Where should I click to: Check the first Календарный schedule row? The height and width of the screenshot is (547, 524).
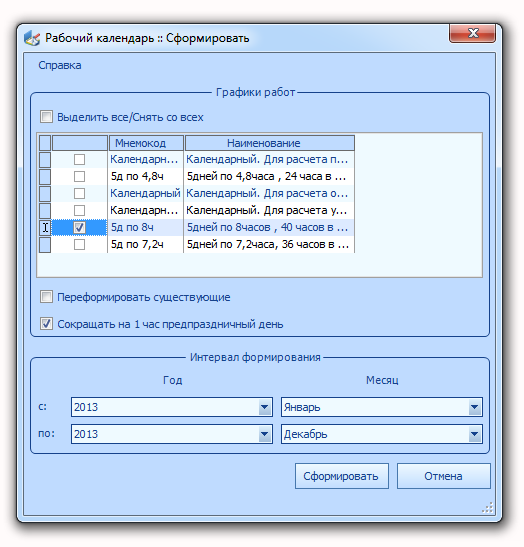tap(80, 159)
